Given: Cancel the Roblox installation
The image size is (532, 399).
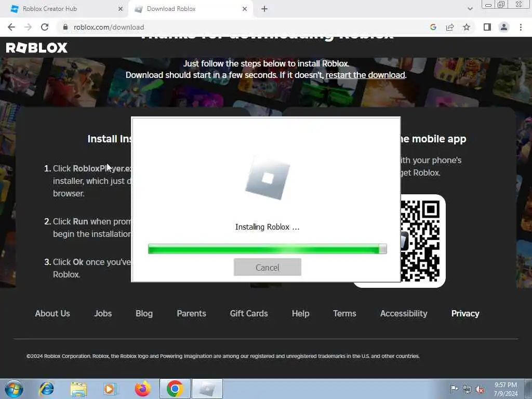Looking at the screenshot, I should point(268,268).
